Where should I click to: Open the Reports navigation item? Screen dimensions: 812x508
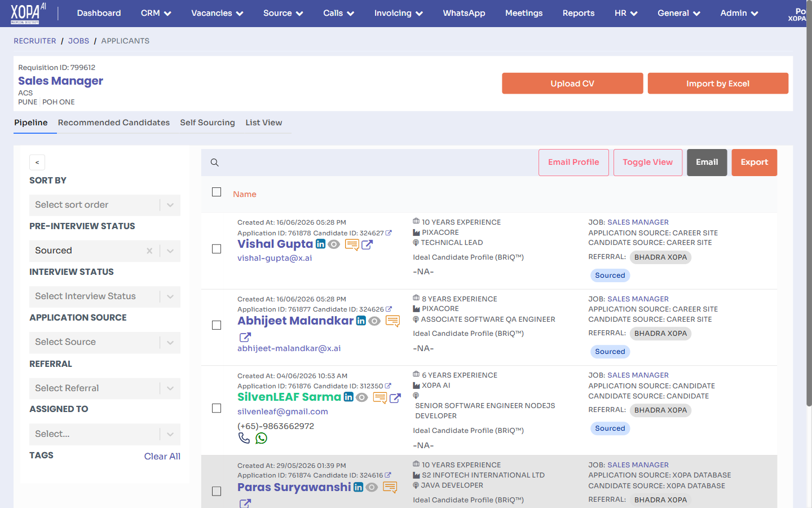[579, 13]
